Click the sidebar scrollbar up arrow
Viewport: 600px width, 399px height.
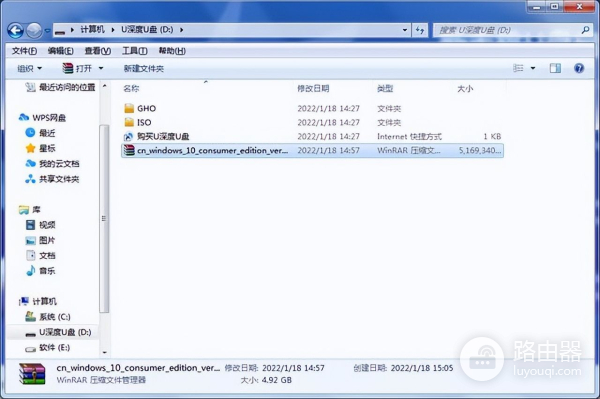(x=104, y=86)
